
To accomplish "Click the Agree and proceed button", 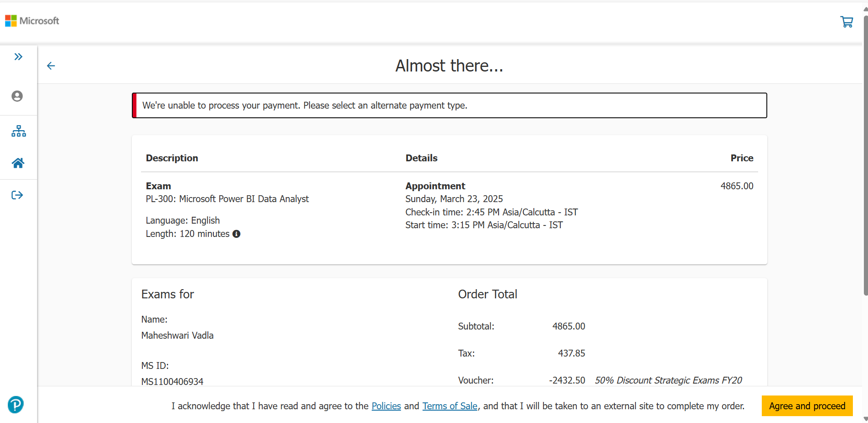I will coord(807,406).
